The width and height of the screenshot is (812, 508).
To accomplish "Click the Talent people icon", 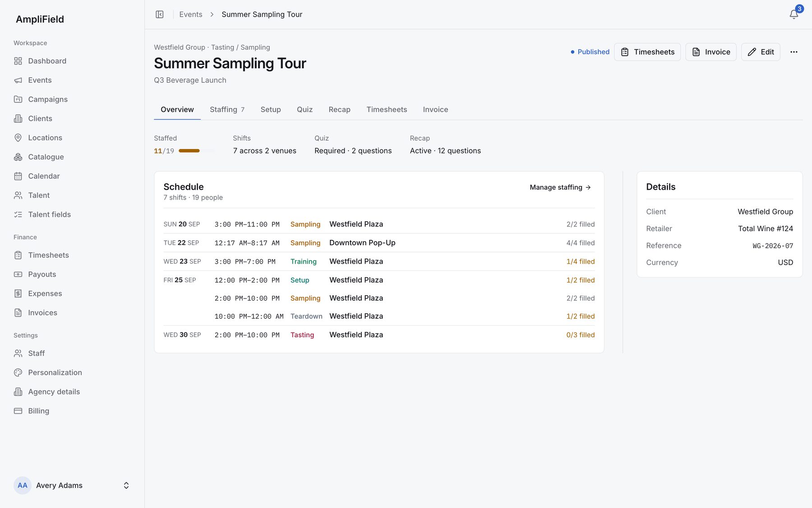I will pos(18,195).
